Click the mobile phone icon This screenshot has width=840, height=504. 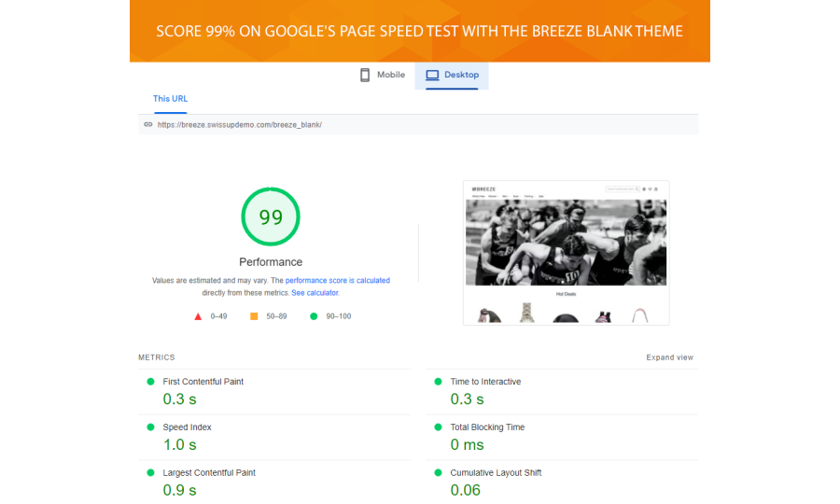point(365,75)
